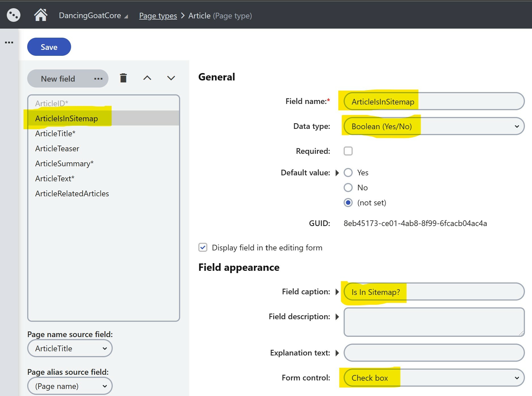Click into the Field description textarea
Image resolution: width=532 pixels, height=396 pixels.
434,322
